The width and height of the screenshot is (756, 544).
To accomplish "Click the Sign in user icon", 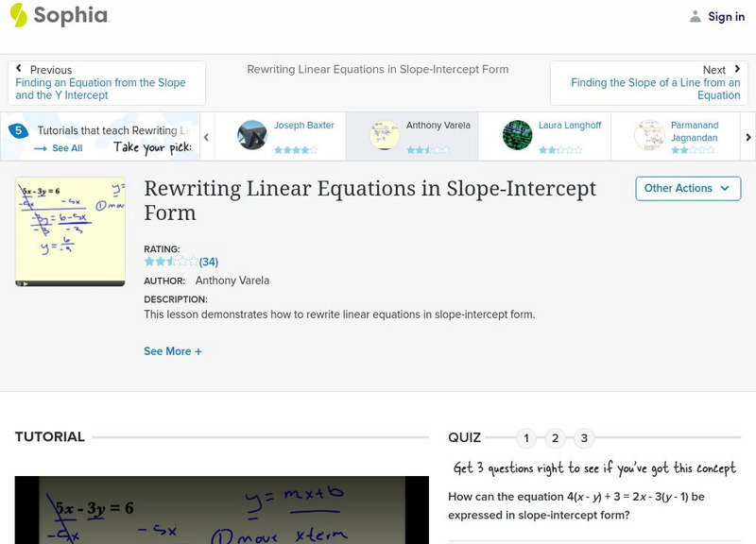I will (x=696, y=16).
